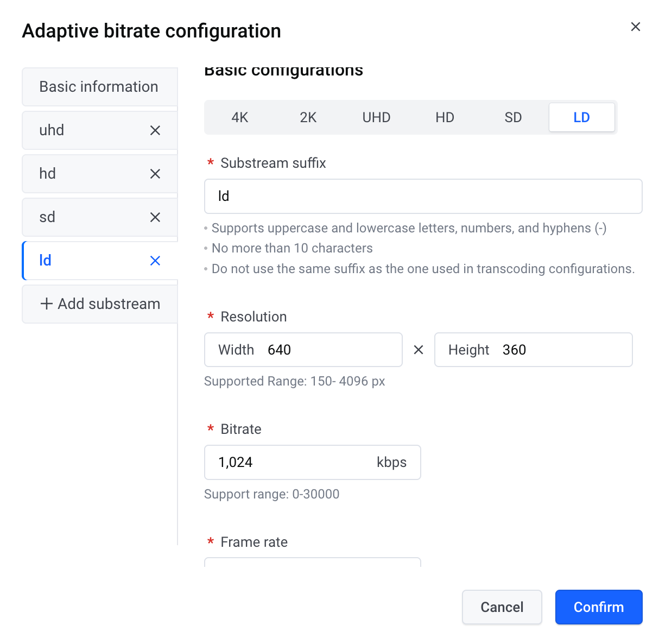Switch to the UHD preset tab
The image size is (659, 644).
pyautogui.click(x=377, y=117)
